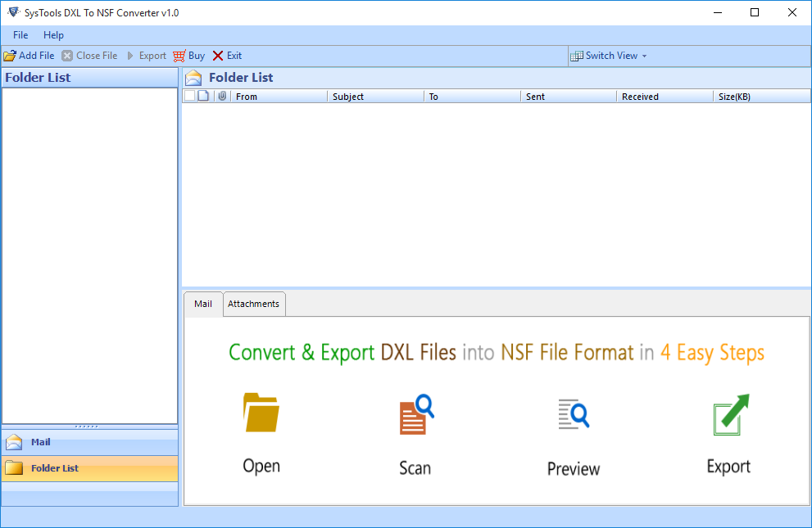The image size is (812, 528).
Task: Open the Switch View dropdown
Action: (x=609, y=56)
